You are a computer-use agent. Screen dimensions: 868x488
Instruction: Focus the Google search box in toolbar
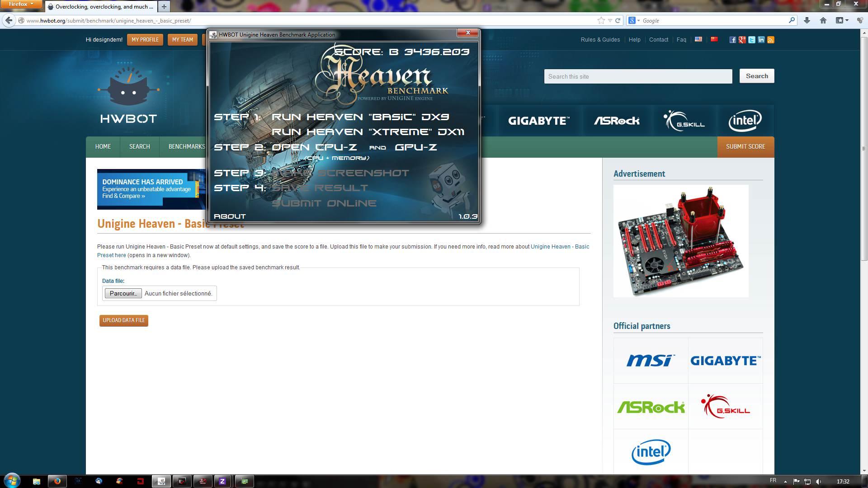714,20
